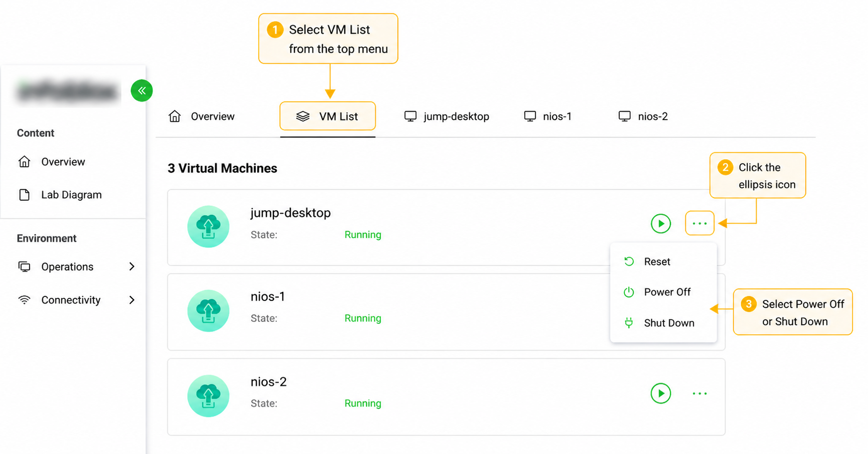Click the jump-desktop cloud upload icon
Viewport: 868px width, 454px height.
[x=208, y=226]
